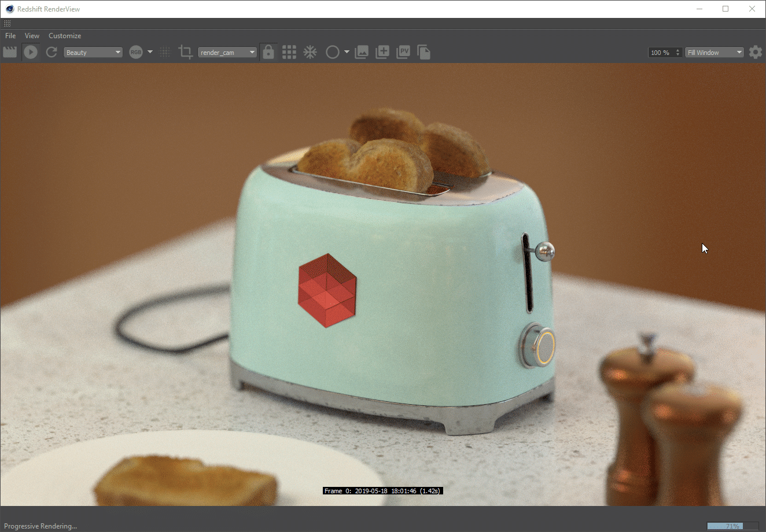
Task: Open the render_cam camera dropdown
Action: pyautogui.click(x=227, y=52)
